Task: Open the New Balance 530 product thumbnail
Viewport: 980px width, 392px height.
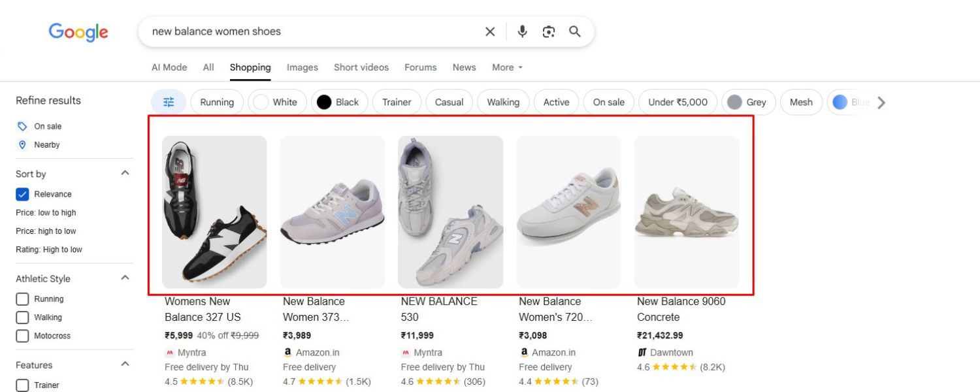Action: coord(450,210)
